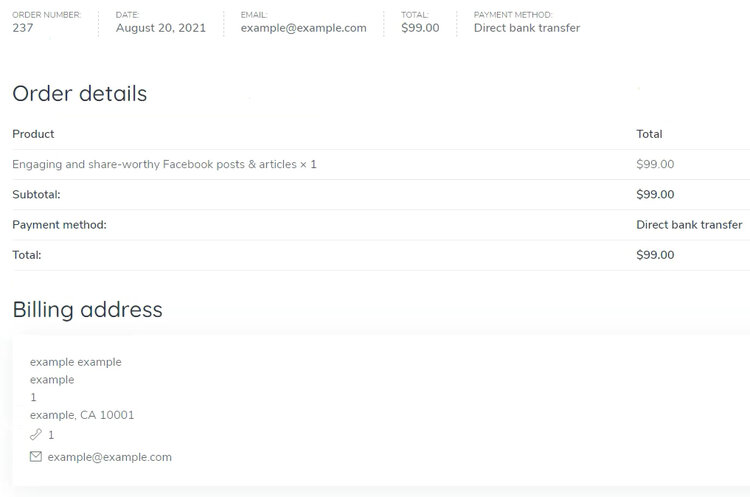Viewport: 750px width, 497px height.
Task: Click the billing email example@example.com
Action: pos(110,457)
